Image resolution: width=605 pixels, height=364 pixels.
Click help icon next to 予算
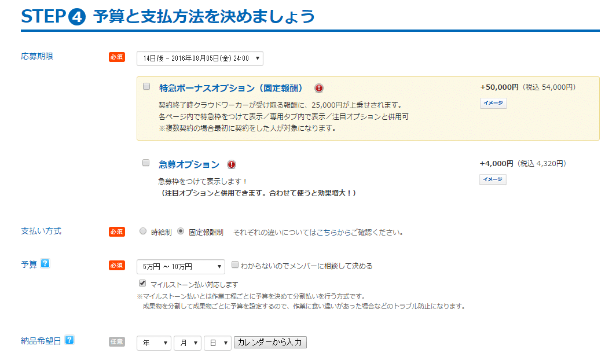pos(45,264)
